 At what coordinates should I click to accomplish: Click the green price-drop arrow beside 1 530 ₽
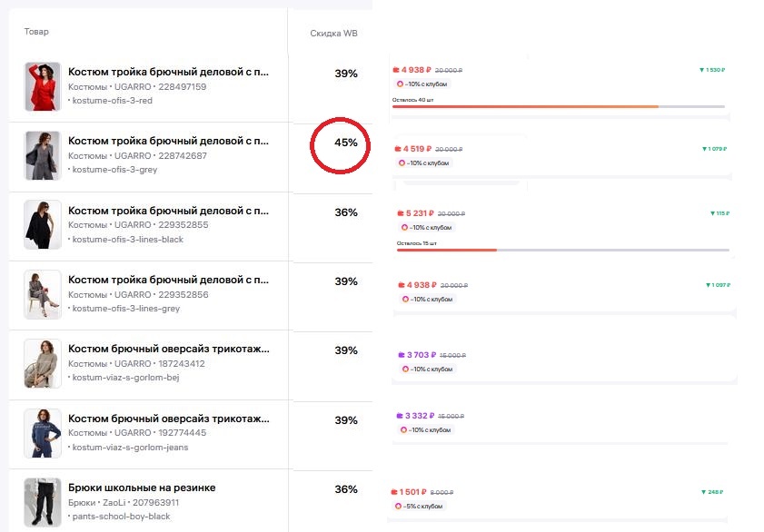pos(702,70)
